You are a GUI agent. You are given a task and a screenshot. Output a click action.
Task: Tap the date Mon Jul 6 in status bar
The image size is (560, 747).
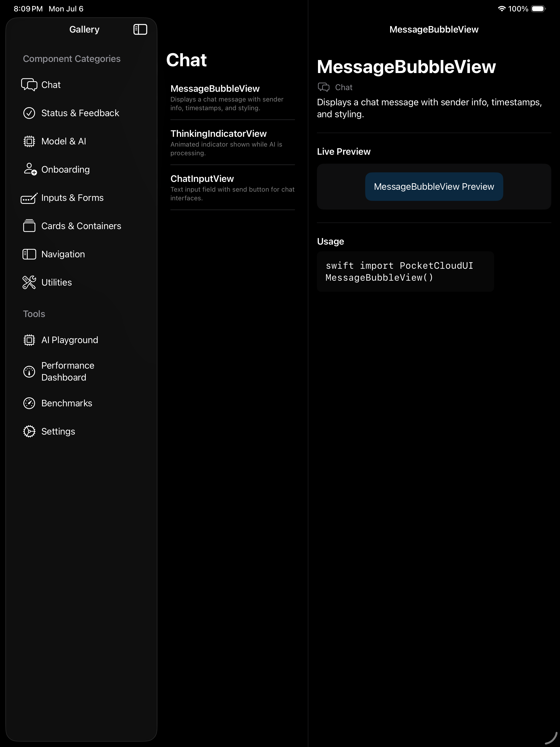(66, 9)
